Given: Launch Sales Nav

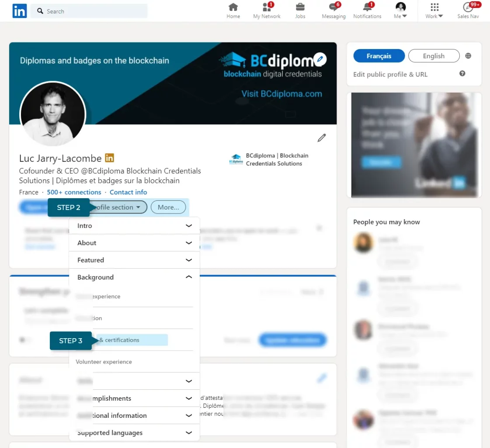Looking at the screenshot, I should tap(468, 11).
